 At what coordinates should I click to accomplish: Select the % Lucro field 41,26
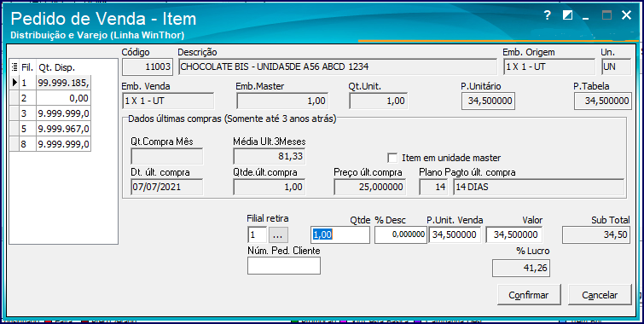tap(521, 268)
